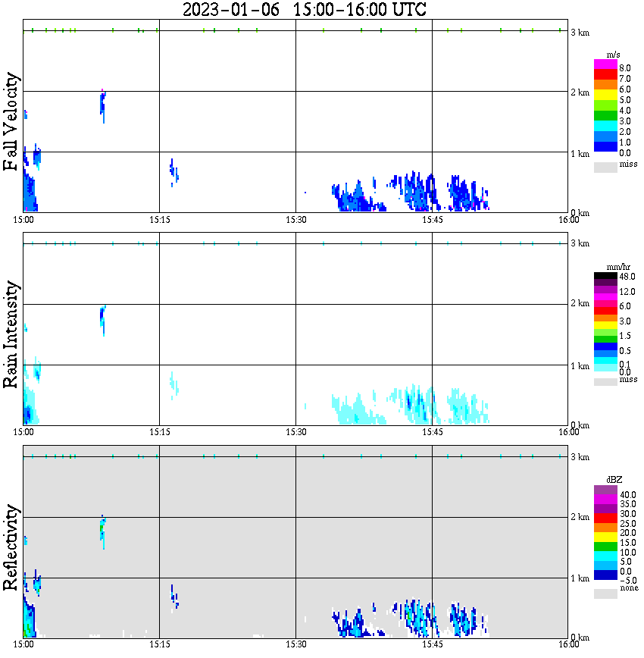
Task: Click the orange 6.0 m/s legend swatch
Action: (x=605, y=85)
